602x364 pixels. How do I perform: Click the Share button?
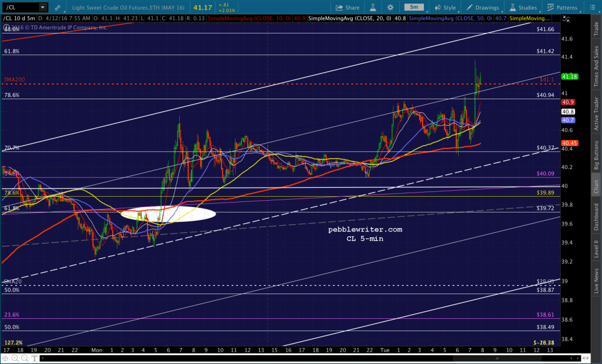(347, 7)
